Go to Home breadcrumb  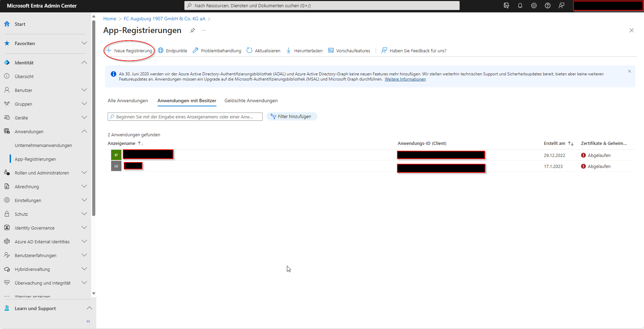click(x=110, y=19)
